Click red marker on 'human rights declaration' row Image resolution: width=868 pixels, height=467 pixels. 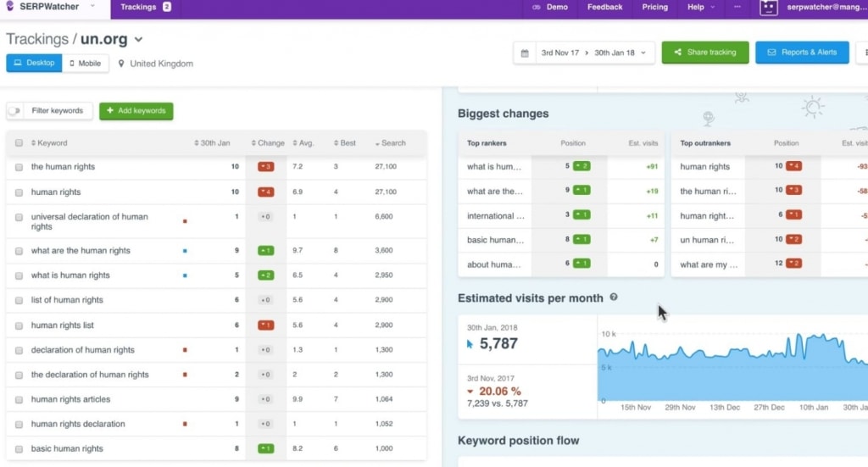point(185,424)
